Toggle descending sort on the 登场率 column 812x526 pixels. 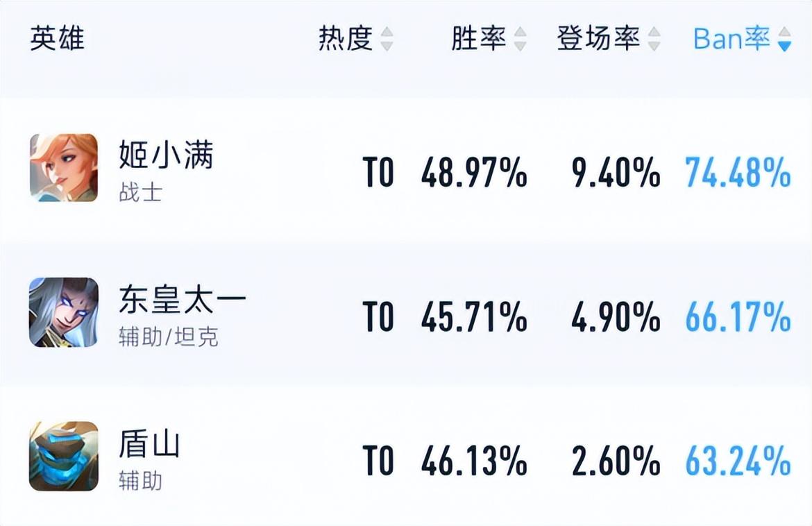point(652,46)
